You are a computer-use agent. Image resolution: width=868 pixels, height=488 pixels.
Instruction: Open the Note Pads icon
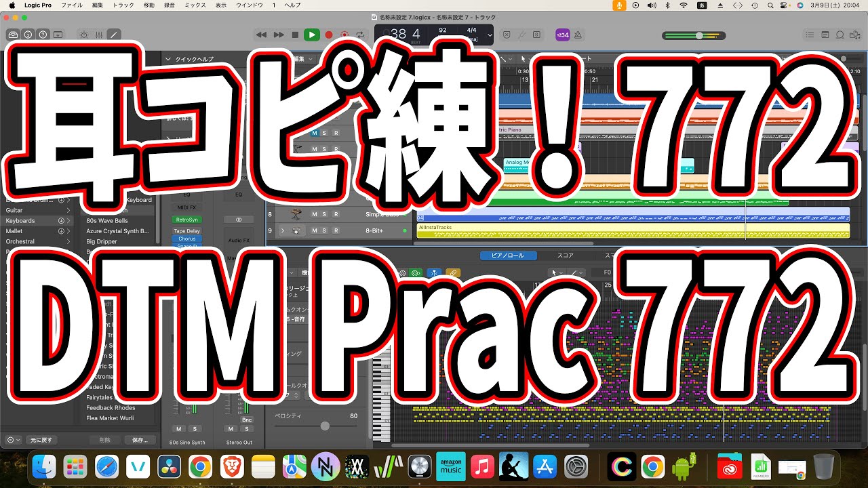coord(825,35)
